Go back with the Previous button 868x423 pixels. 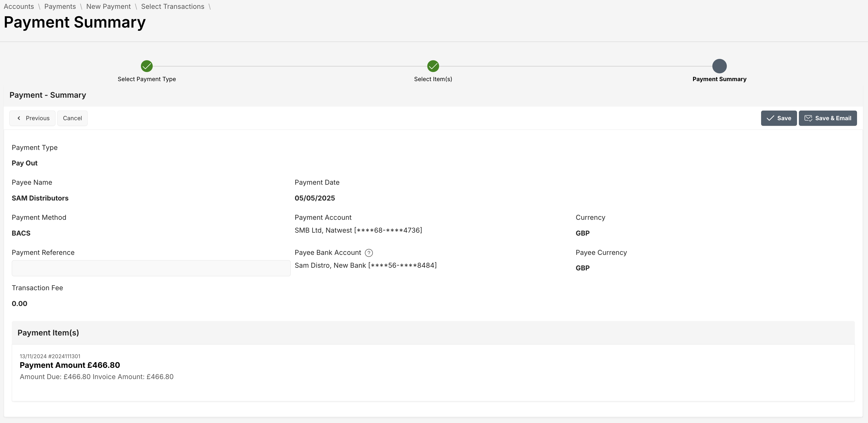[x=32, y=118]
